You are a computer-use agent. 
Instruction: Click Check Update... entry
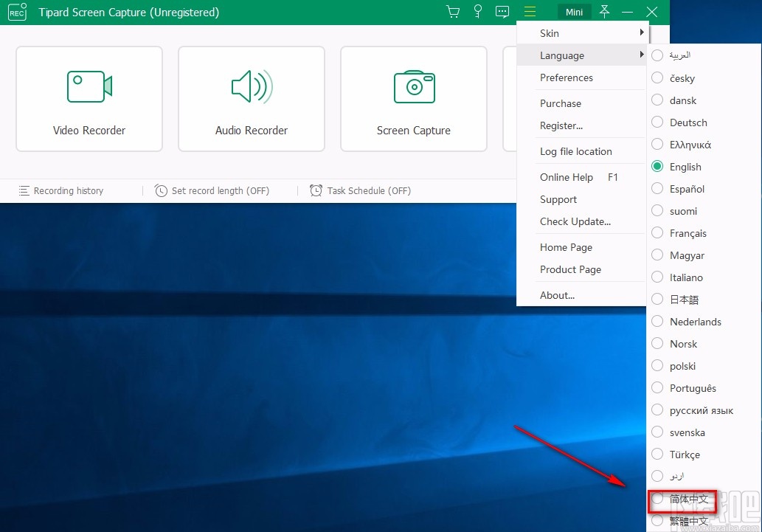(x=581, y=221)
